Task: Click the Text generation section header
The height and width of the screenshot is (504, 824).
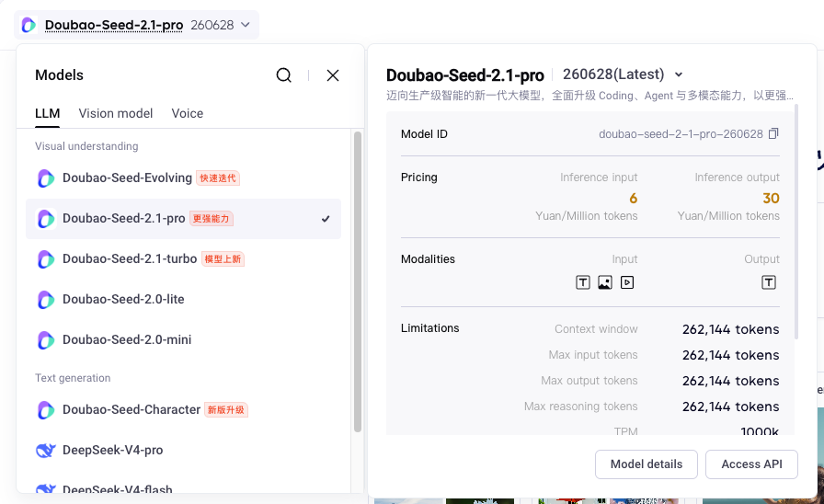Action: 73,378
